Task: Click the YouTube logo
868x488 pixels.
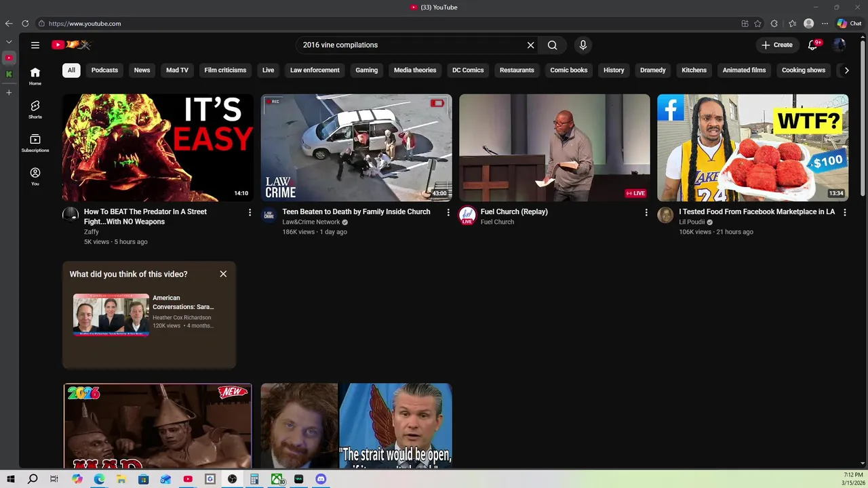Action: pyautogui.click(x=71, y=45)
